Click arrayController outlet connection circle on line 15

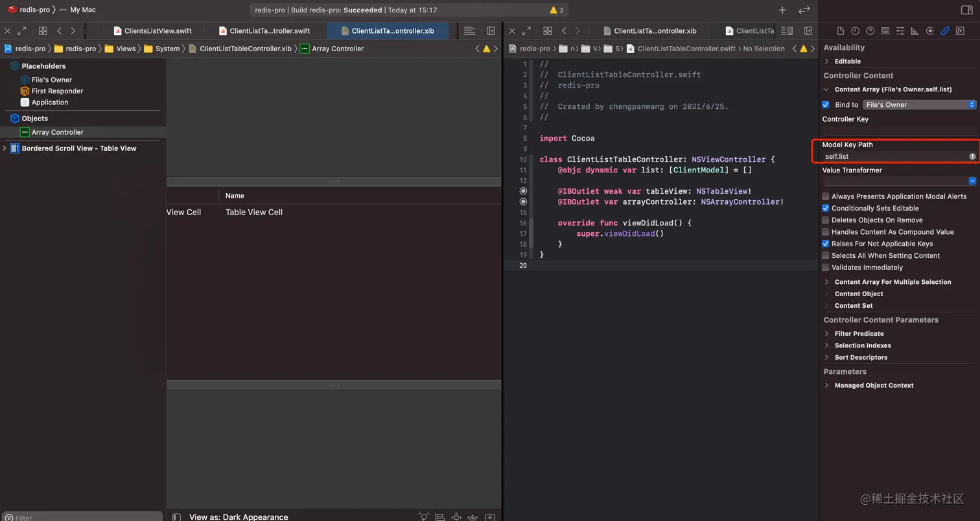523,202
